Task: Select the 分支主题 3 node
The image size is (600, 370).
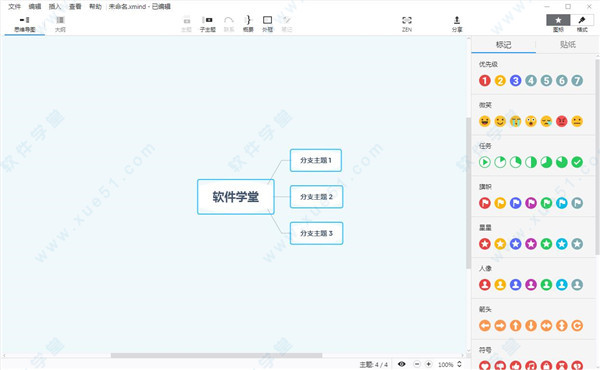Action: (316, 233)
